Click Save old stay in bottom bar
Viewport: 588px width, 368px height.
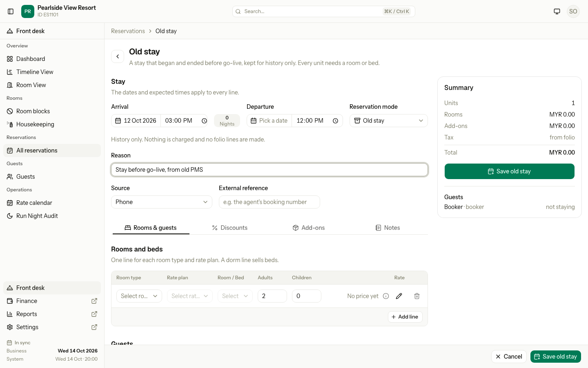(x=556, y=357)
